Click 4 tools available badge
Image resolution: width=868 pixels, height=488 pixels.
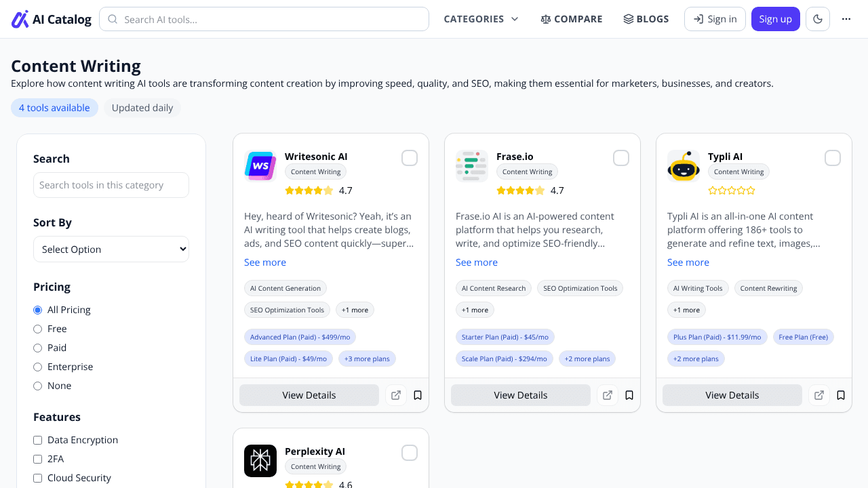pyautogui.click(x=54, y=108)
